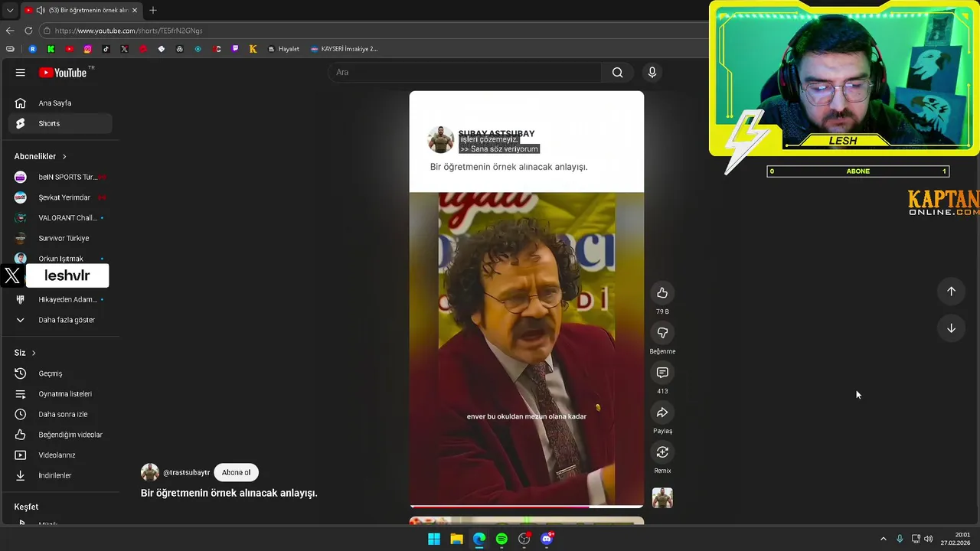Open the taskbar volume icon
Screen dimensions: 980x551
929,539
